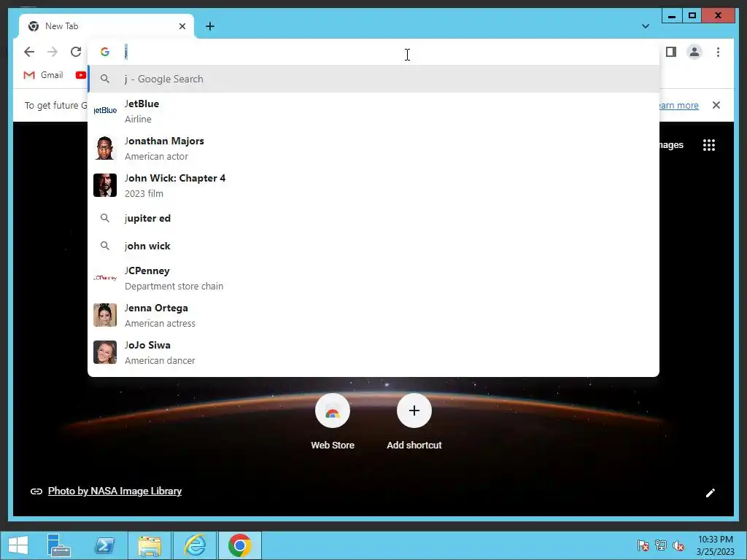The image size is (747, 560).
Task: Choose the JetBlue suggestion
Action: click(x=373, y=111)
